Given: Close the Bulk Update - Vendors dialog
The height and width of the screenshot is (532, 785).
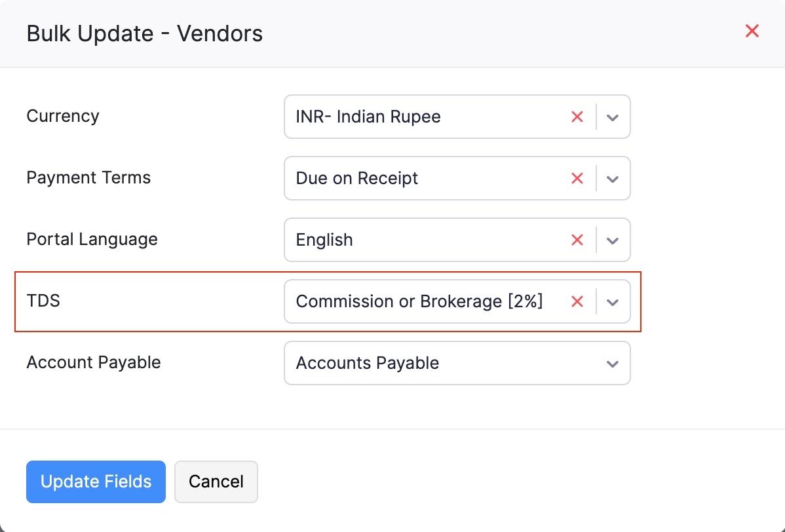Looking at the screenshot, I should (x=752, y=31).
